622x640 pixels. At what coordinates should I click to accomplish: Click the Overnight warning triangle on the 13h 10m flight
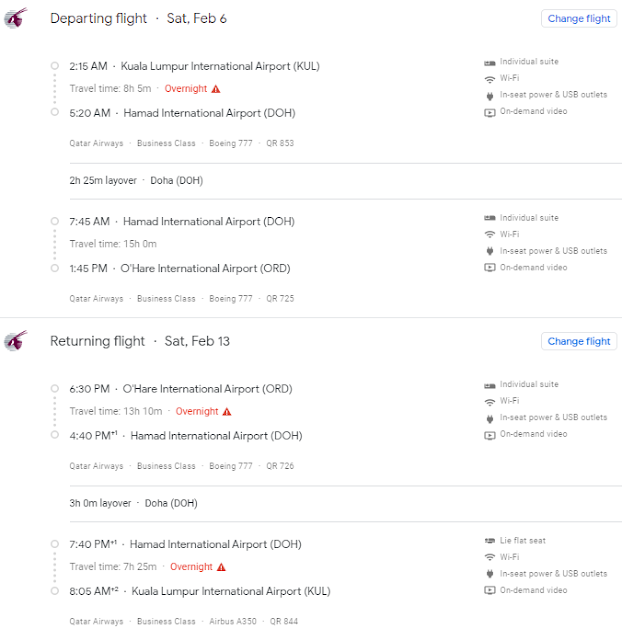click(x=227, y=411)
